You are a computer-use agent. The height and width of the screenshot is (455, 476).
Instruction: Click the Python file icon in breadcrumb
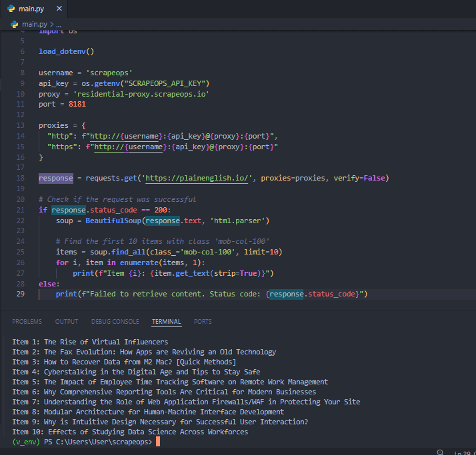(14, 24)
